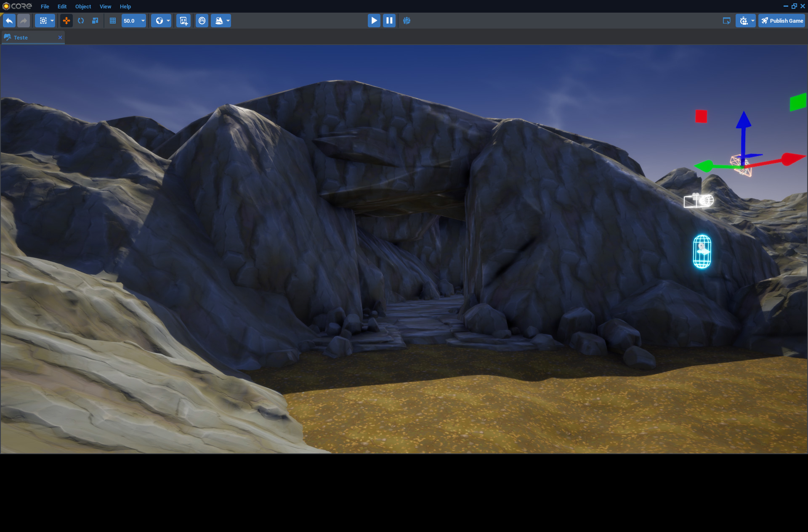The image size is (808, 532).
Task: Restore down the Core editor window
Action: (794, 6)
